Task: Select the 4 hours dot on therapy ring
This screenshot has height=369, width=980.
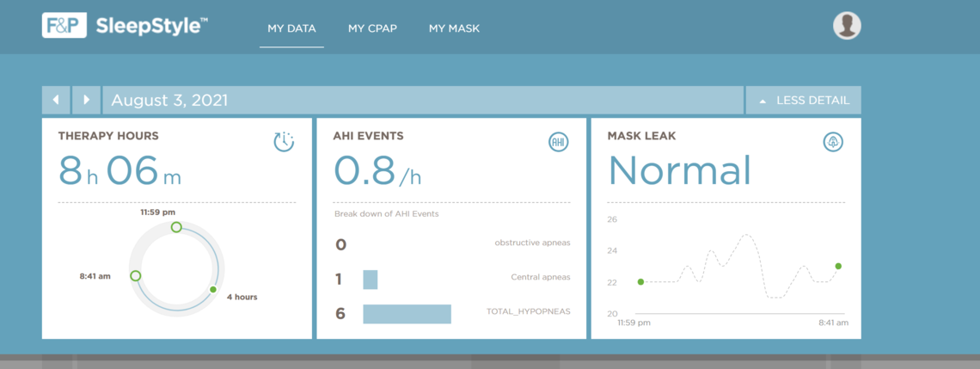Action: 213,290
